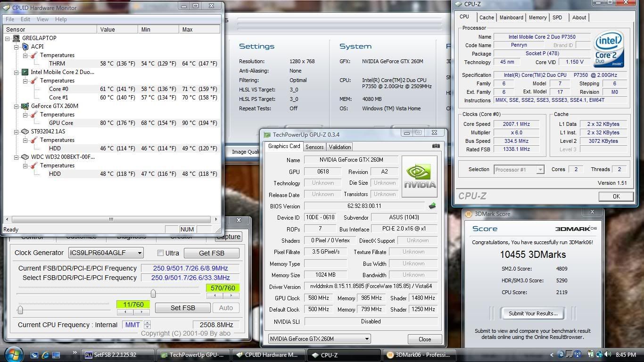Click the BIOS save chip icon in GPU-Z
644x362 pixels.
[x=432, y=206]
